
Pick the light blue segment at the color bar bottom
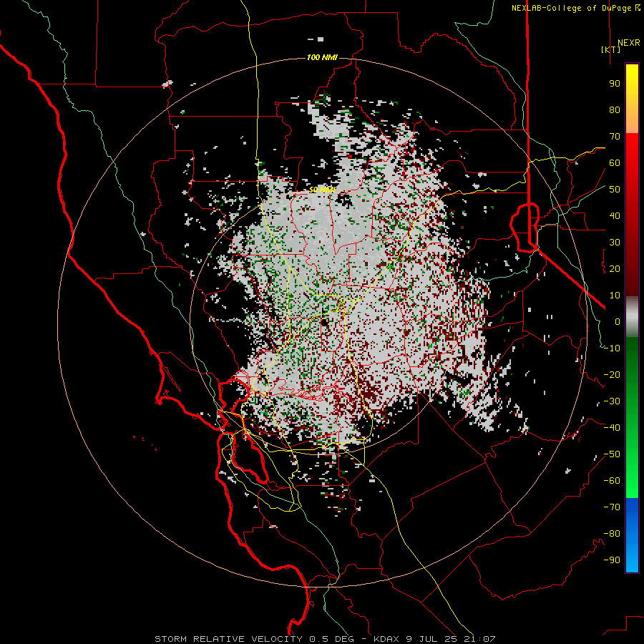(x=632, y=559)
